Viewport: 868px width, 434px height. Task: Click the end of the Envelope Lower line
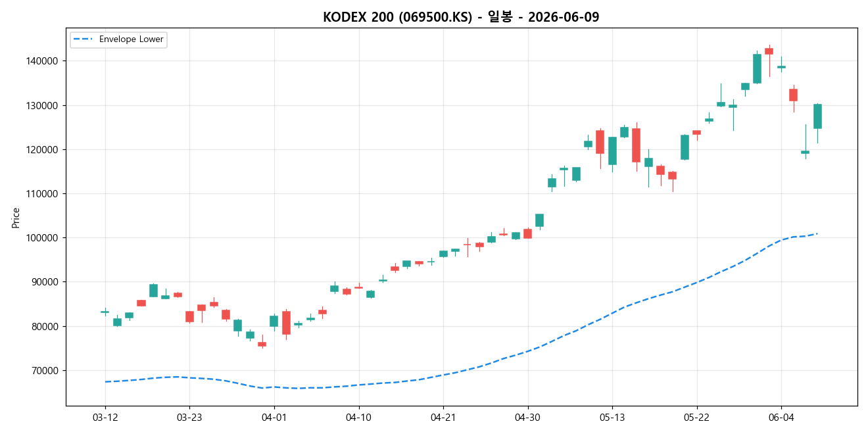tap(817, 233)
